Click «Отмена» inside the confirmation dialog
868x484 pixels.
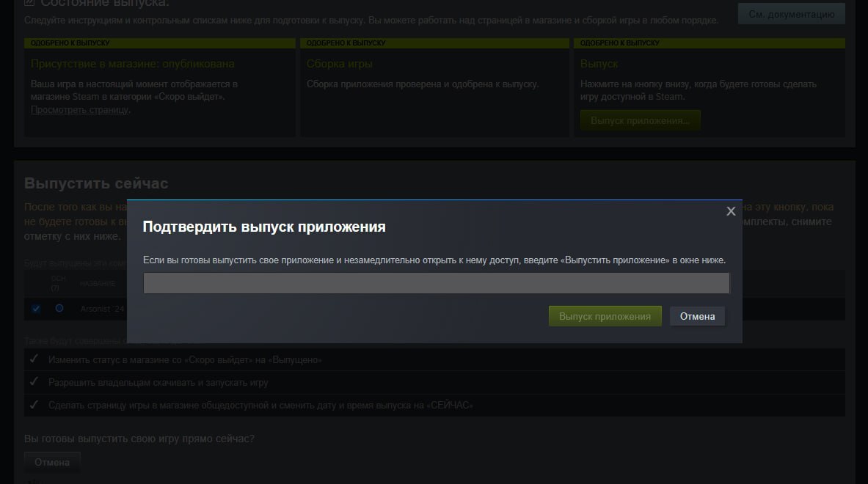tap(697, 316)
